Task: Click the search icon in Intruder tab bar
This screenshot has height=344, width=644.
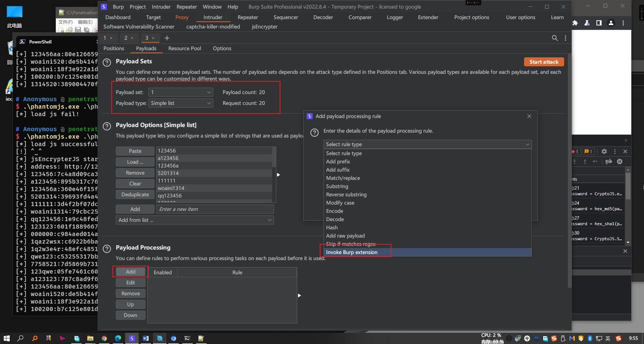Action: click(x=555, y=38)
